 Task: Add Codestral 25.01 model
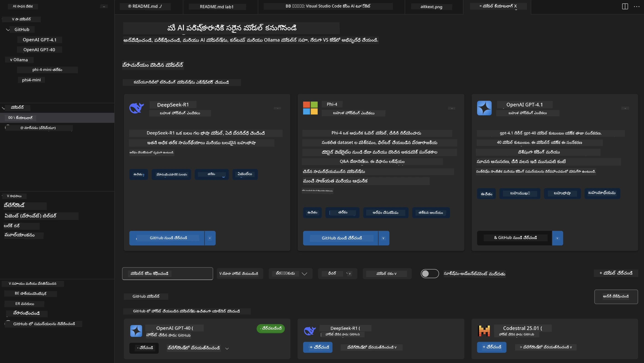[x=491, y=347]
